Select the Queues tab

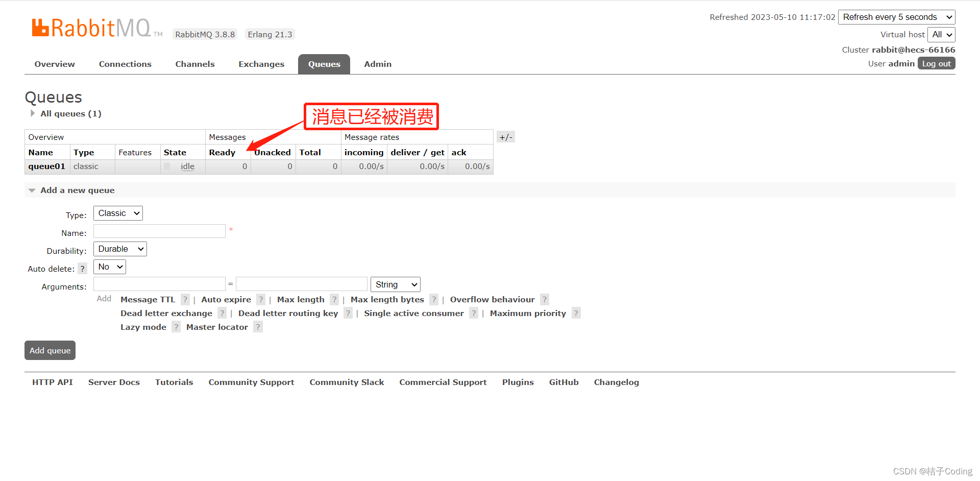pos(324,64)
